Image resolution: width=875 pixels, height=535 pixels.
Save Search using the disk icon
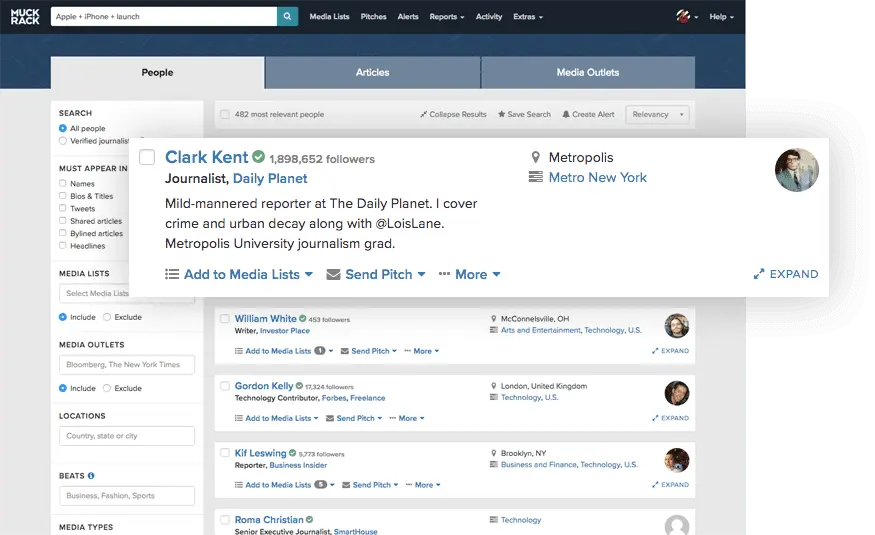502,115
